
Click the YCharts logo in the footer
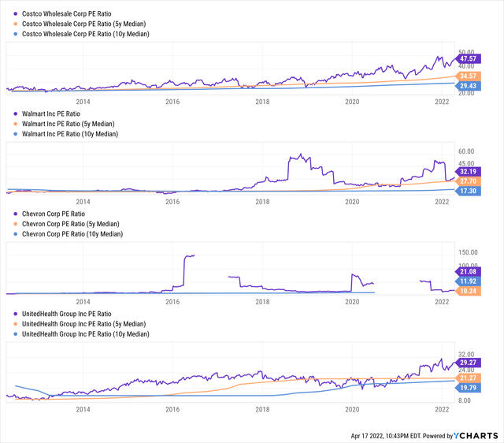tap(476, 436)
